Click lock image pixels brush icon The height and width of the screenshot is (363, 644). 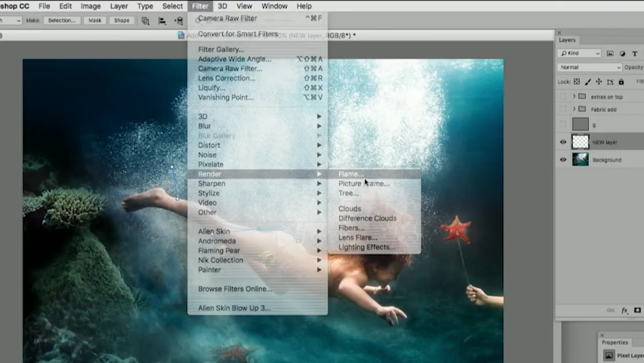coord(588,82)
